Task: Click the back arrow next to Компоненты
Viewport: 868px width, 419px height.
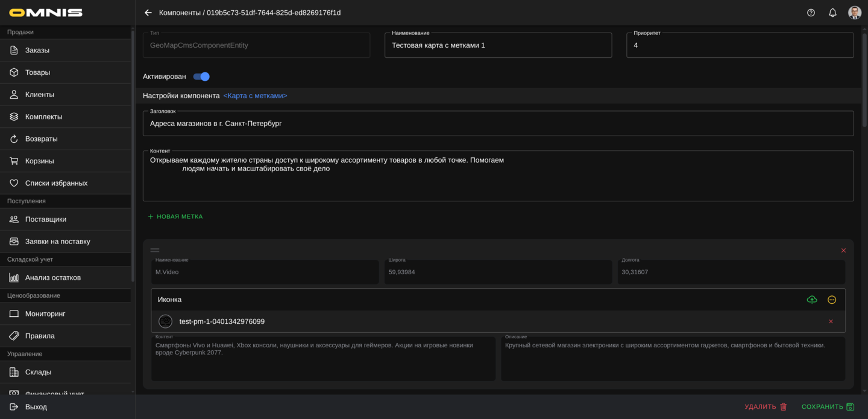Action: point(148,13)
